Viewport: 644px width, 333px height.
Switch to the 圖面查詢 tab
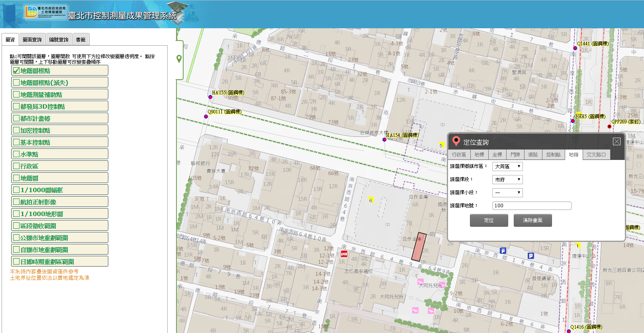(x=32, y=40)
